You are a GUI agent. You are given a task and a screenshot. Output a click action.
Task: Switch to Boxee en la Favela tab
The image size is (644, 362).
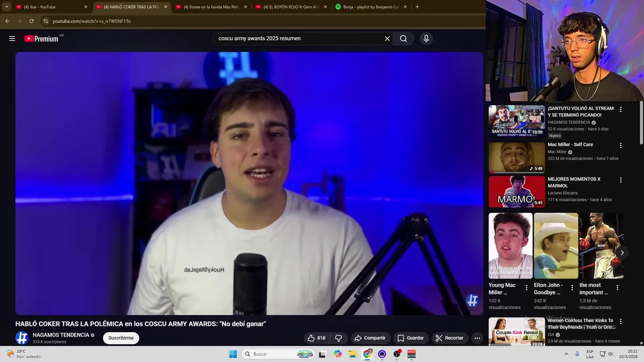click(211, 7)
